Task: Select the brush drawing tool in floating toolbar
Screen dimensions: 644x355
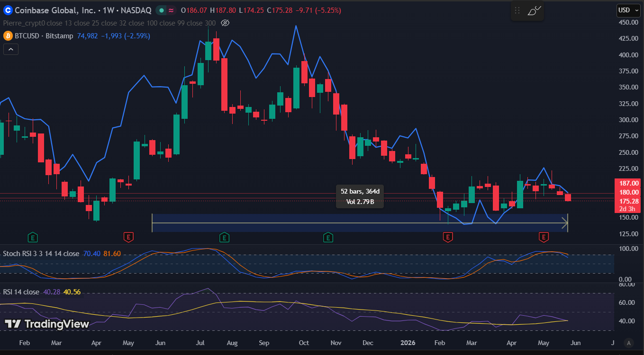Action: coord(534,10)
